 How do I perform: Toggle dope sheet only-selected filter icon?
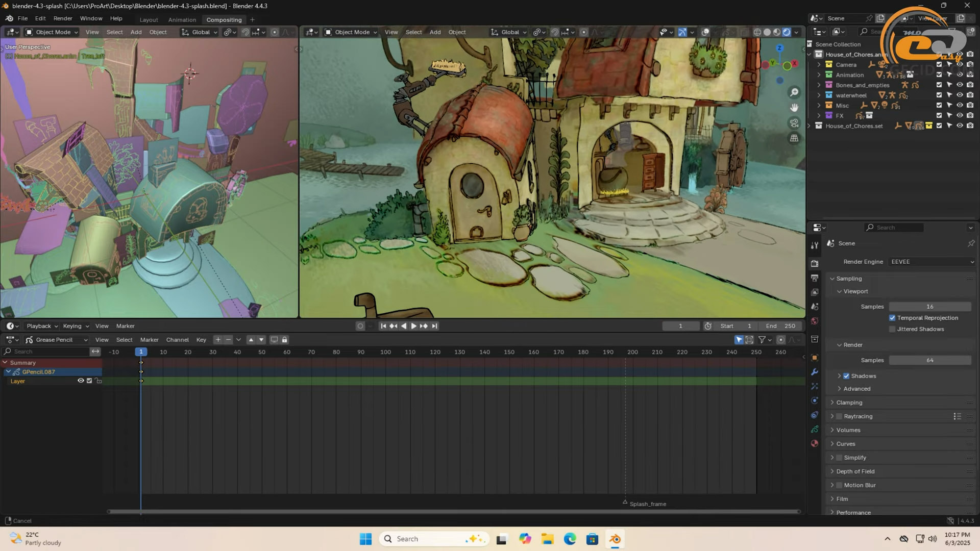click(739, 340)
